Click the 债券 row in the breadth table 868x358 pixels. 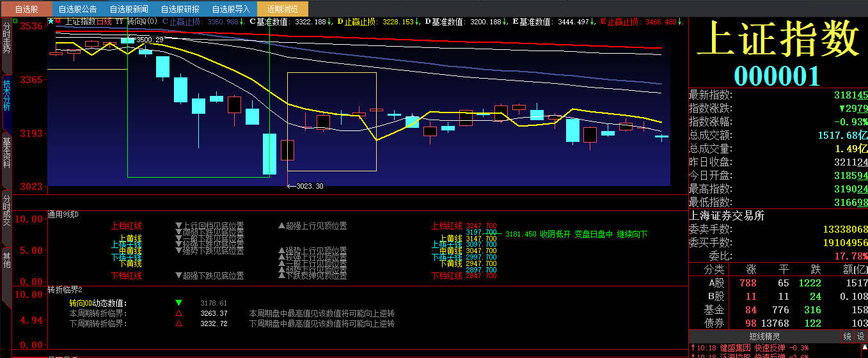coord(778,323)
